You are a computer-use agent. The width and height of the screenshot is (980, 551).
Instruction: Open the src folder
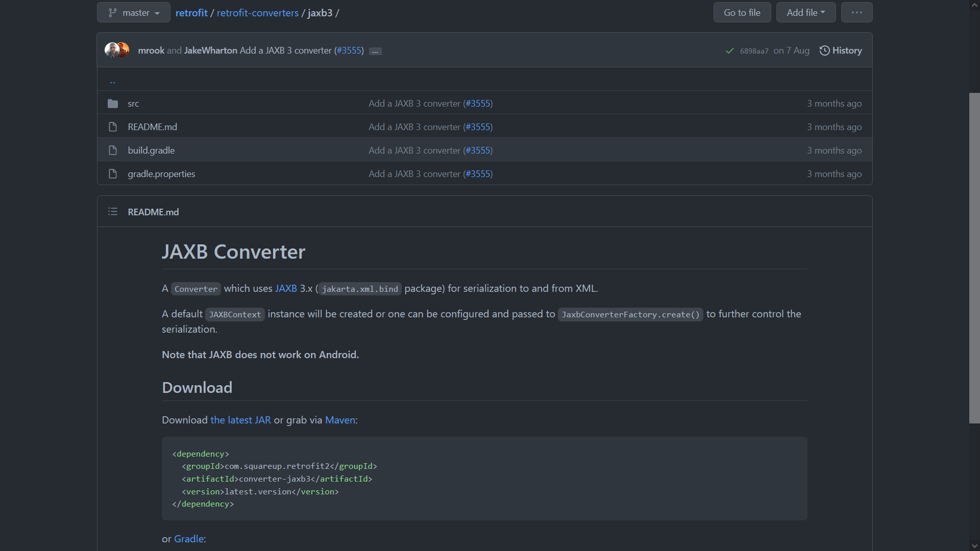(x=133, y=104)
